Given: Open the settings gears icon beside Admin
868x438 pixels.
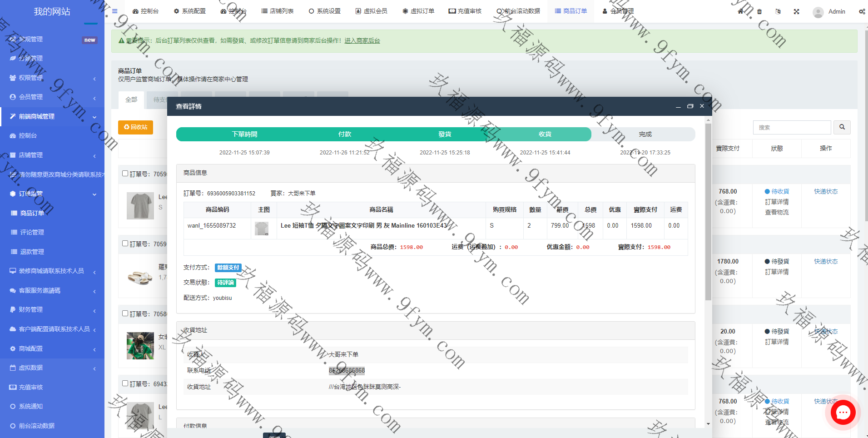Looking at the screenshot, I should coord(862,11).
